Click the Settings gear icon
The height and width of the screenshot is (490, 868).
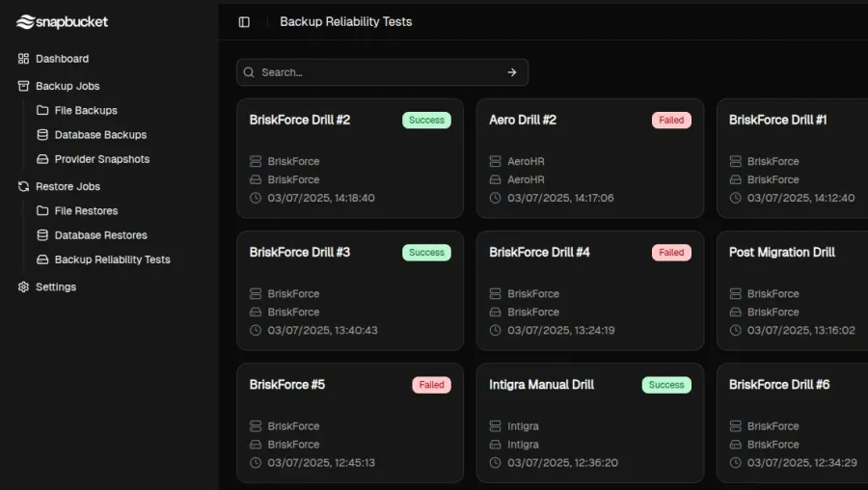(x=23, y=286)
